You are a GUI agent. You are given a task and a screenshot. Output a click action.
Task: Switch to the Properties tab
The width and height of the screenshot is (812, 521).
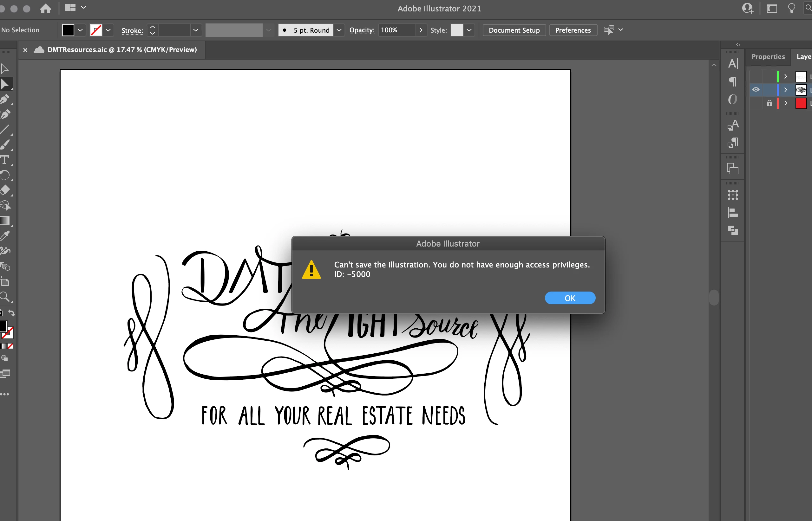768,56
